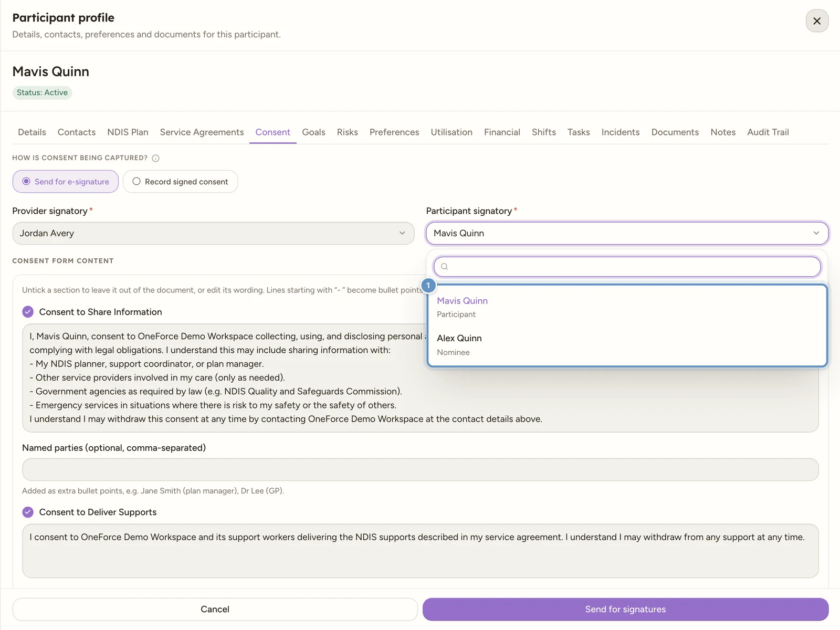The height and width of the screenshot is (630, 840).
Task: Click the 'Consent form content' label
Action: pos(63,261)
